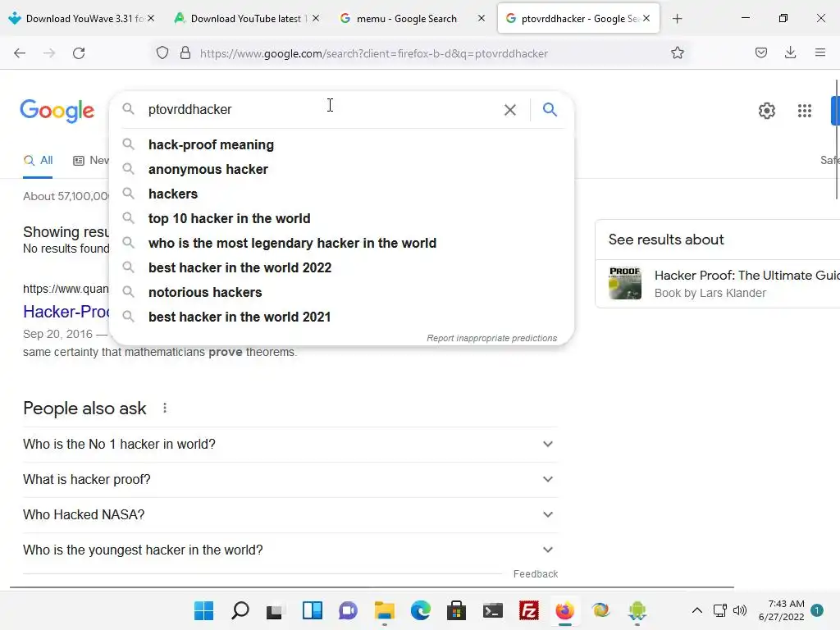Choose suggestion 'anonymous hacker'

(341, 169)
